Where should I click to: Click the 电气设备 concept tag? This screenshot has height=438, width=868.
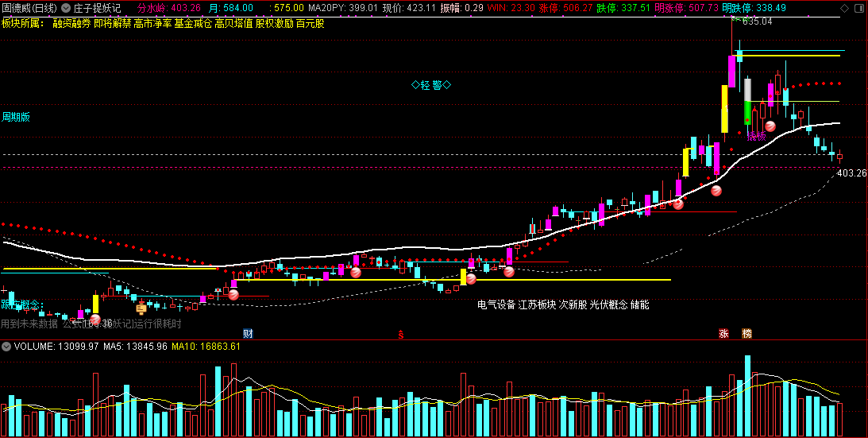point(496,304)
